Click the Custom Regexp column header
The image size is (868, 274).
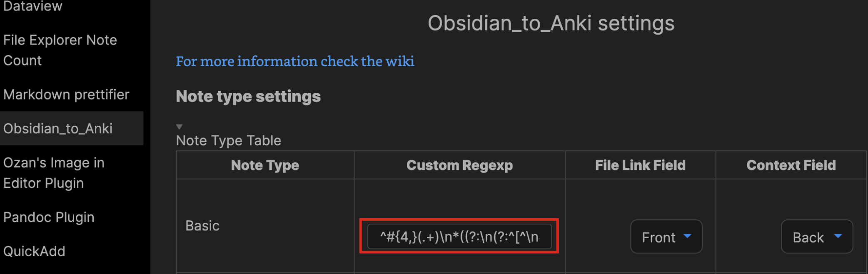point(459,165)
